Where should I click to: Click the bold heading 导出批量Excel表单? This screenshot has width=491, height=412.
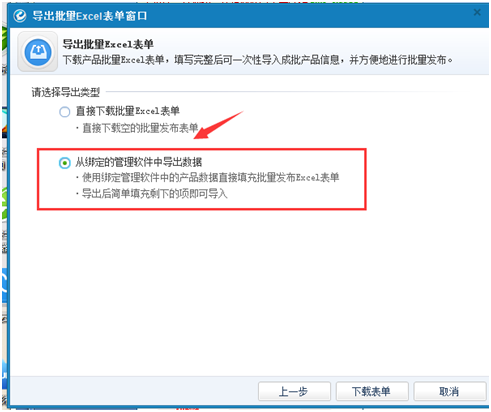click(x=108, y=44)
